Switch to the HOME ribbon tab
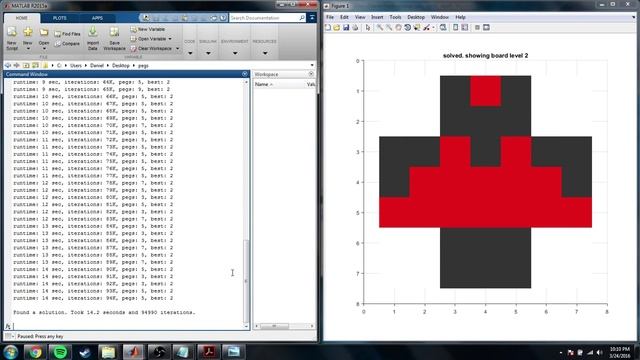The image size is (640, 360). coord(22,18)
